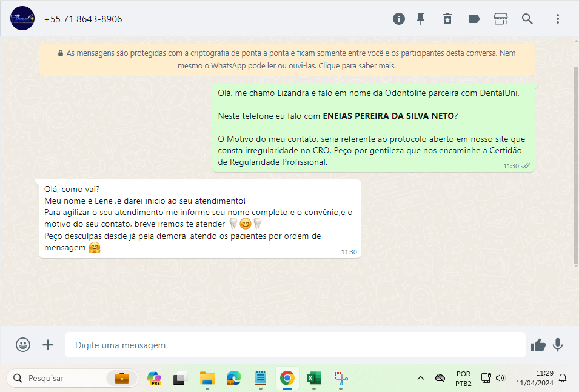Image resolution: width=579 pixels, height=392 pixels.
Task: Switch to Google Chrome on taskbar
Action: coord(287,378)
